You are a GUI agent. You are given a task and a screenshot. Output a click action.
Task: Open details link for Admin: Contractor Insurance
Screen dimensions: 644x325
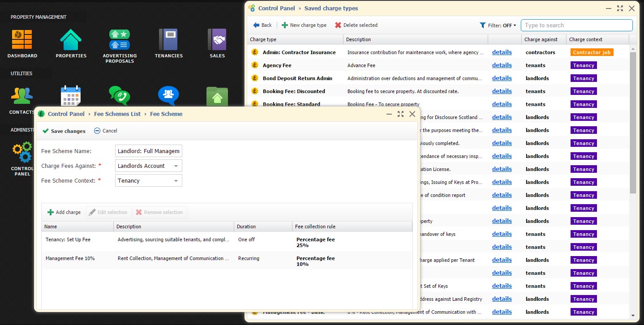502,52
